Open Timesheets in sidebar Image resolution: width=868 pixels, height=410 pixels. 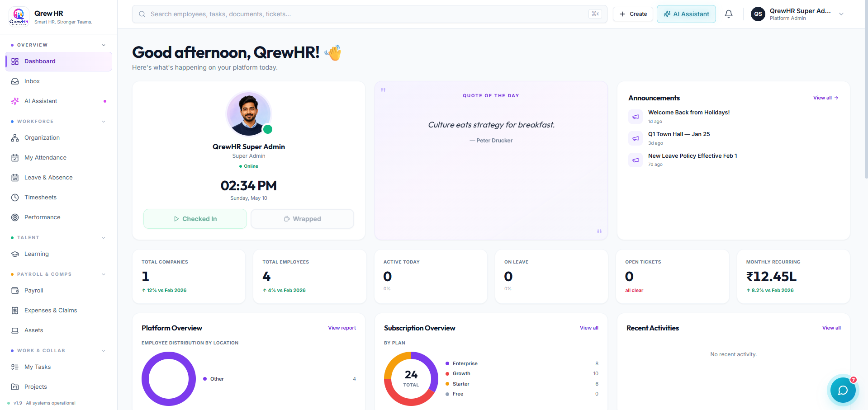(59, 198)
